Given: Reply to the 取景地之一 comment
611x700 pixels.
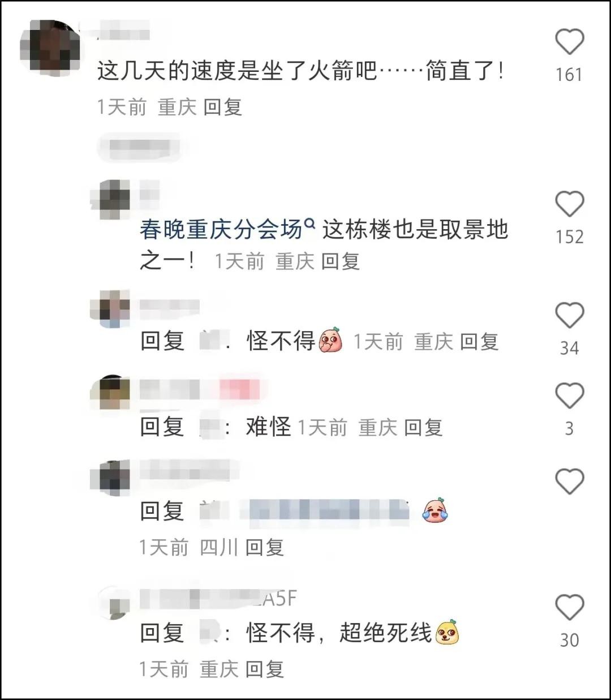Looking at the screenshot, I should (341, 261).
